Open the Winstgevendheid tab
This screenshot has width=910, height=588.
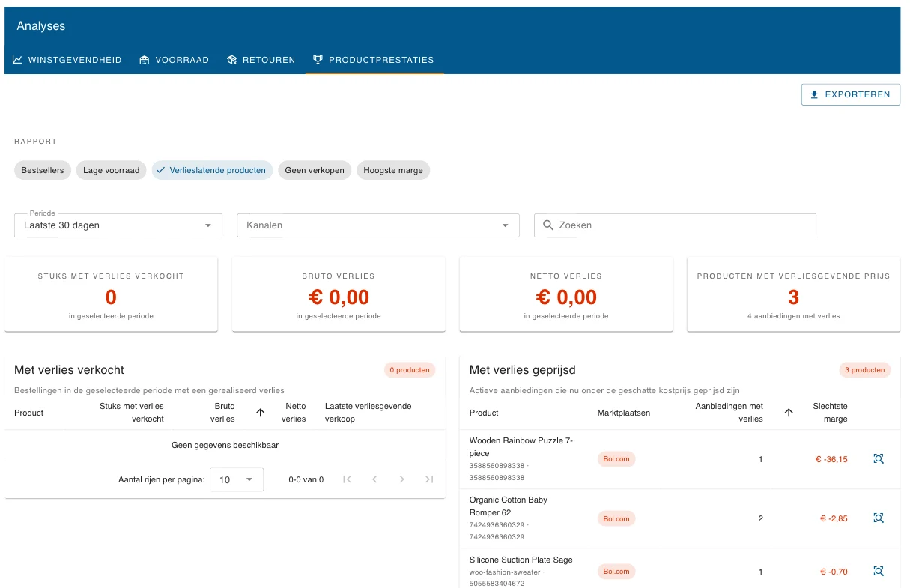[x=67, y=60]
